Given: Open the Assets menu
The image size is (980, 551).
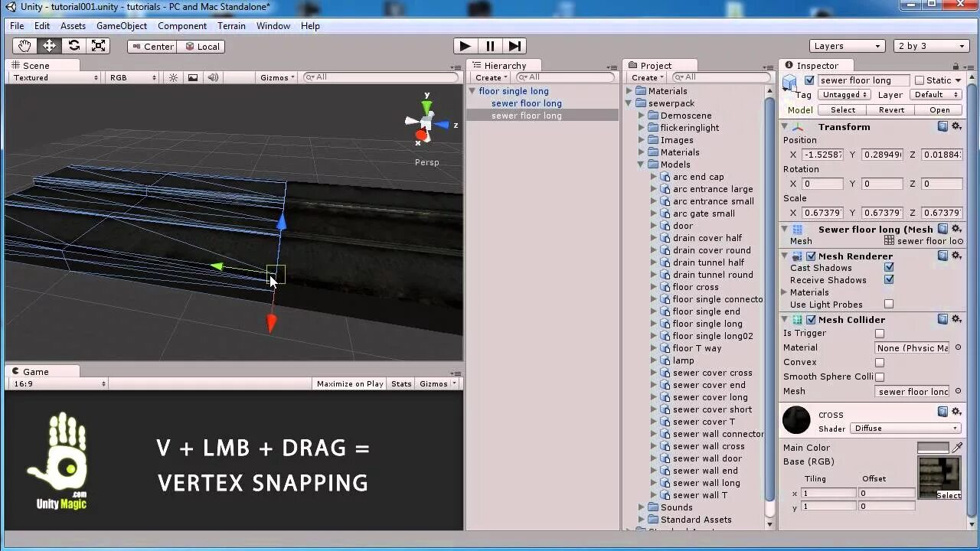Looking at the screenshot, I should click(73, 26).
